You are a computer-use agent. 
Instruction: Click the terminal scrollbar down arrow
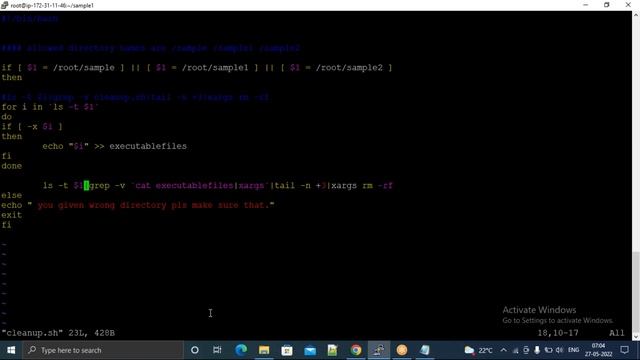[x=636, y=337]
